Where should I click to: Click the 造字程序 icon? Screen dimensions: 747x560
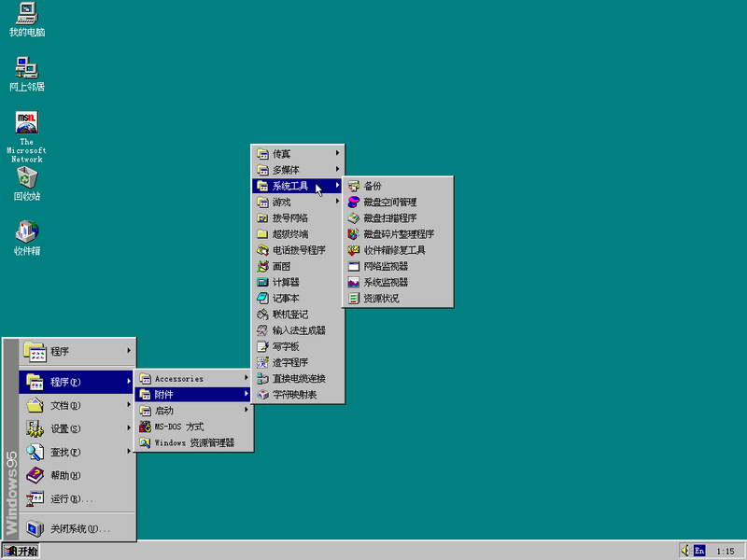[262, 362]
